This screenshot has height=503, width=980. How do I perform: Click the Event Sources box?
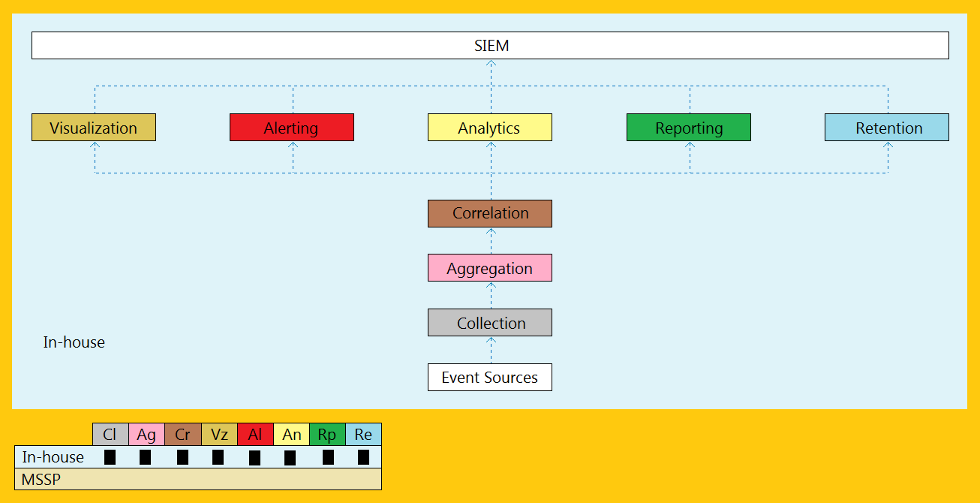tap(490, 377)
